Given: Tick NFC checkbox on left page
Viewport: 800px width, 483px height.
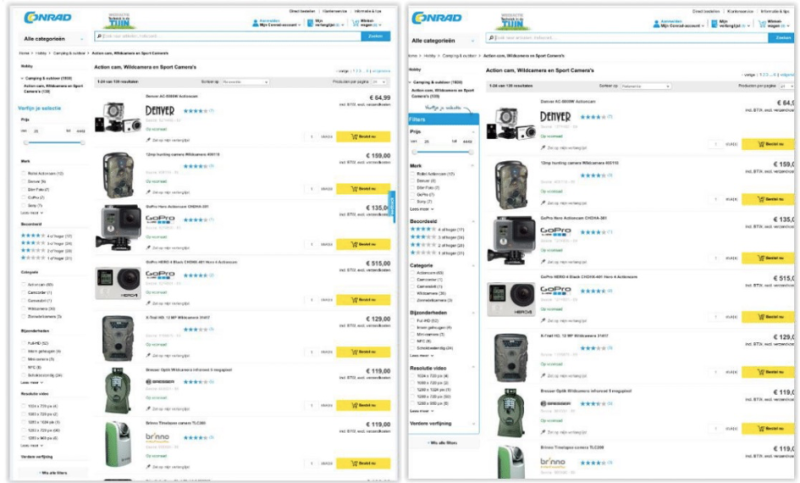Looking at the screenshot, I should (x=23, y=367).
